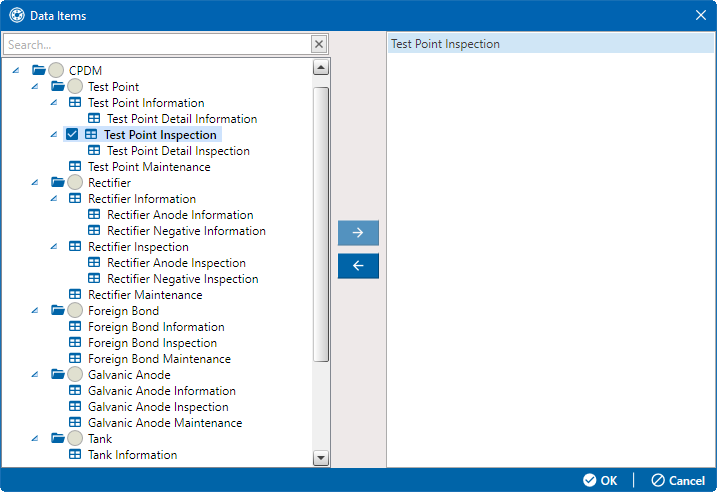The image size is (717, 492).
Task: Click table icon beside Rectifier Negative Inspection
Action: 94,278
